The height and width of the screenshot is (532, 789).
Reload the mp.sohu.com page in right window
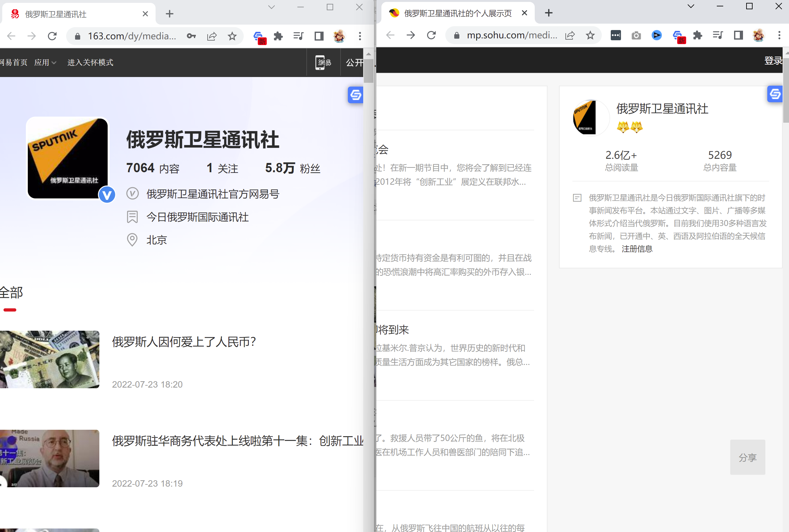(x=432, y=35)
